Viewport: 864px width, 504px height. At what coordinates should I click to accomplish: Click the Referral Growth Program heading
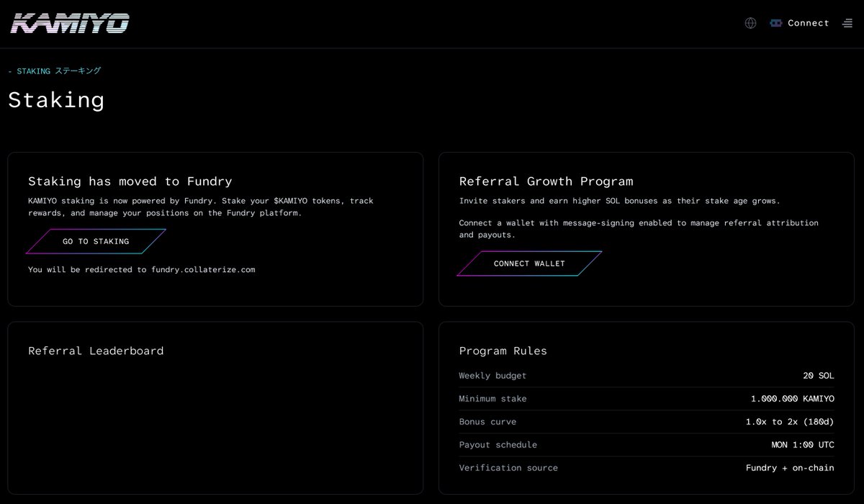[546, 181]
